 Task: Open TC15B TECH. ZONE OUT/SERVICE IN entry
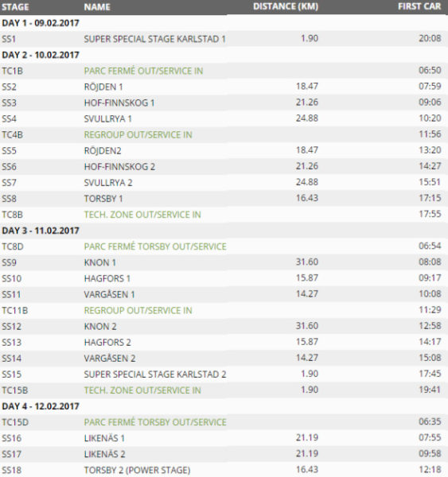click(x=142, y=390)
